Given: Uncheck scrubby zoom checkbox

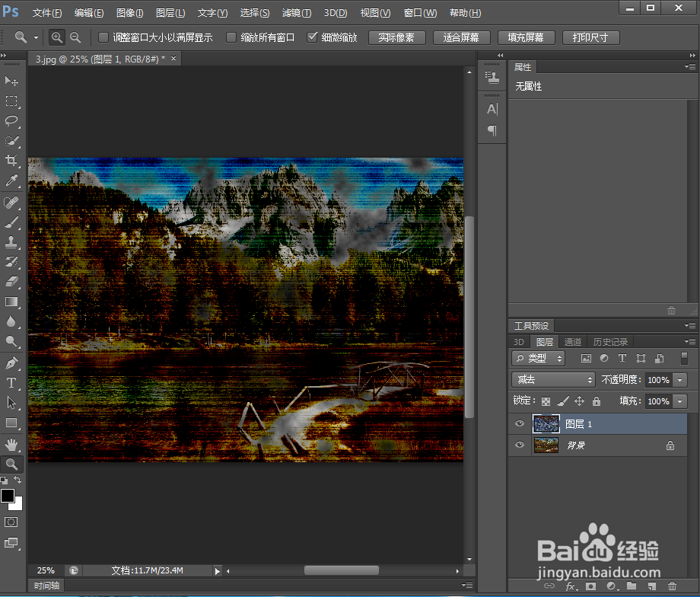Looking at the screenshot, I should tap(313, 37).
